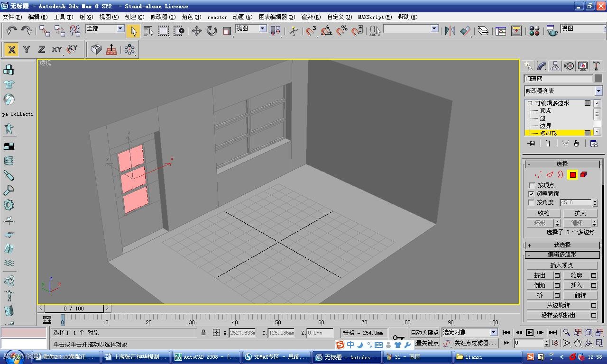Select the Select and Link tool
This screenshot has width=607, height=364.
tap(45, 31)
